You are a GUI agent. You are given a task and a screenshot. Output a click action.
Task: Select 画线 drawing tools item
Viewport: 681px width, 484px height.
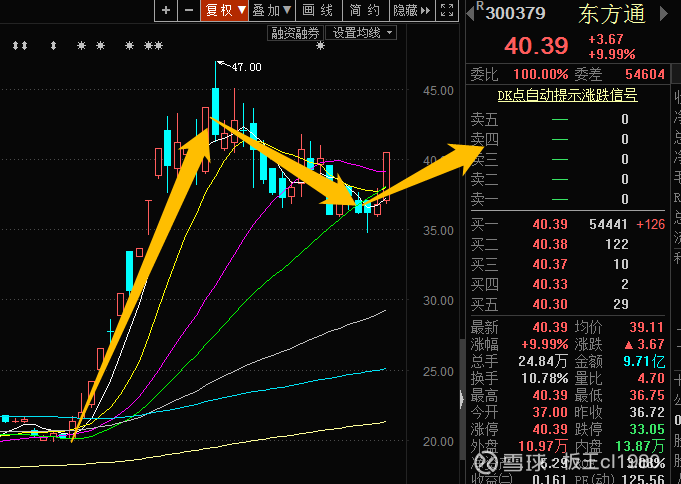pyautogui.click(x=319, y=10)
